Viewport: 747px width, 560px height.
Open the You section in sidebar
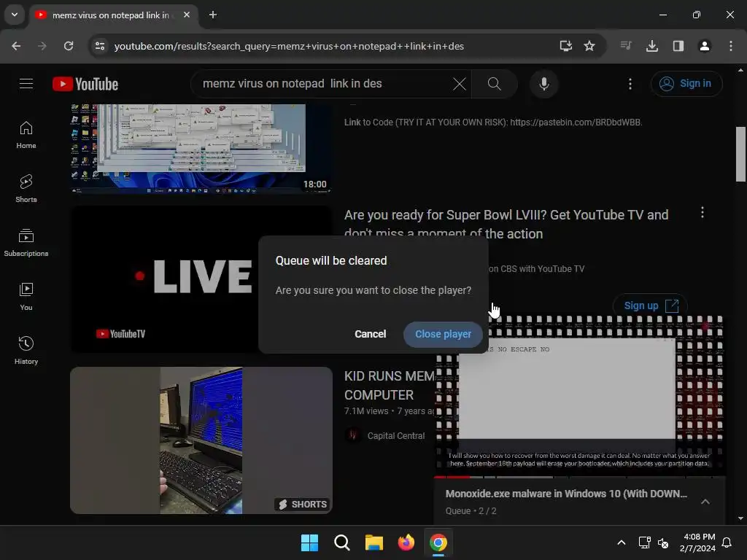pyautogui.click(x=26, y=297)
